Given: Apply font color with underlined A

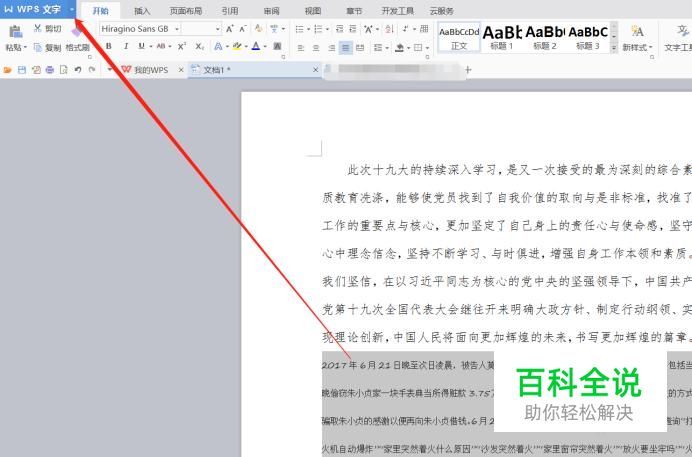Looking at the screenshot, I should (256, 46).
